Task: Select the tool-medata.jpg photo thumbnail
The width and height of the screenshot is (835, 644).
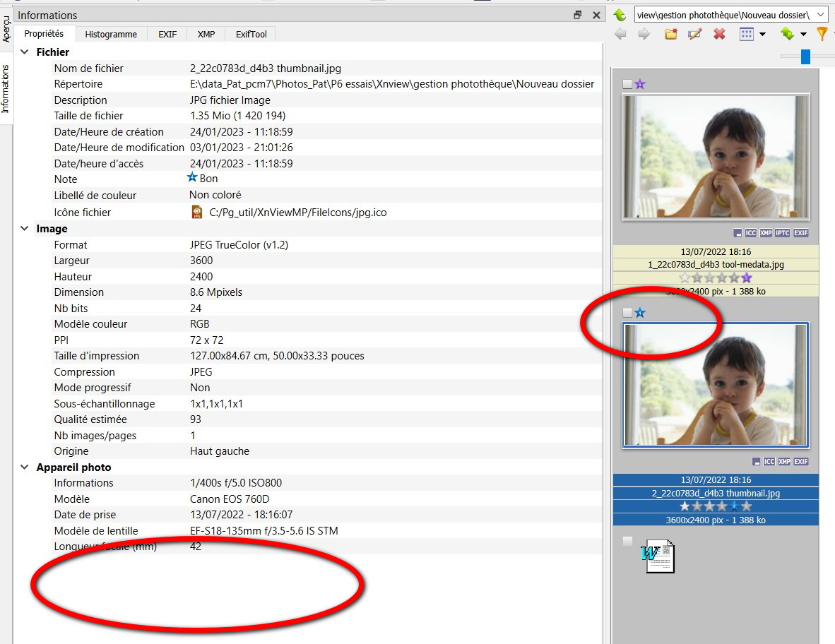Action: (716, 157)
